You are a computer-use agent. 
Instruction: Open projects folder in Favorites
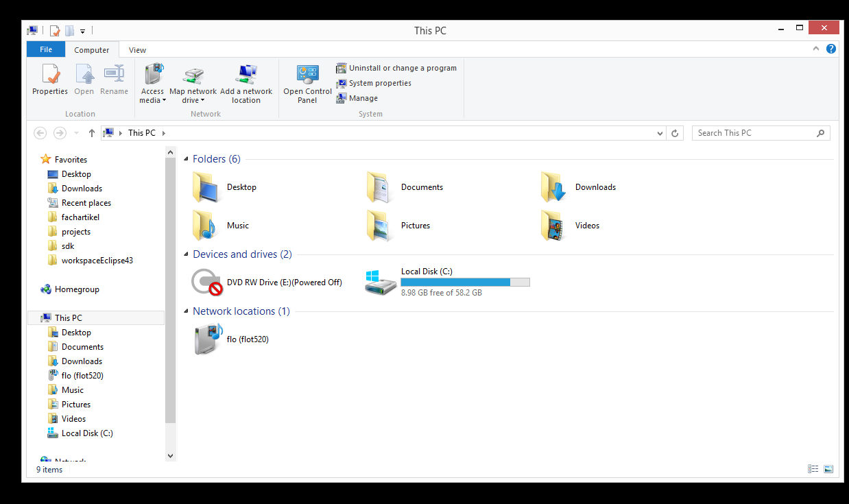coord(69,232)
